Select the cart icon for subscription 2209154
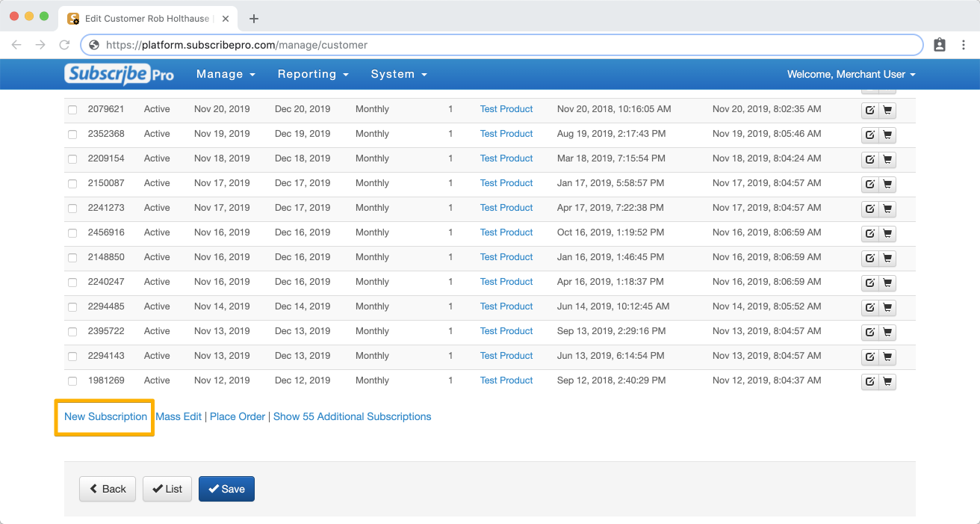The width and height of the screenshot is (980, 524). pyautogui.click(x=887, y=160)
